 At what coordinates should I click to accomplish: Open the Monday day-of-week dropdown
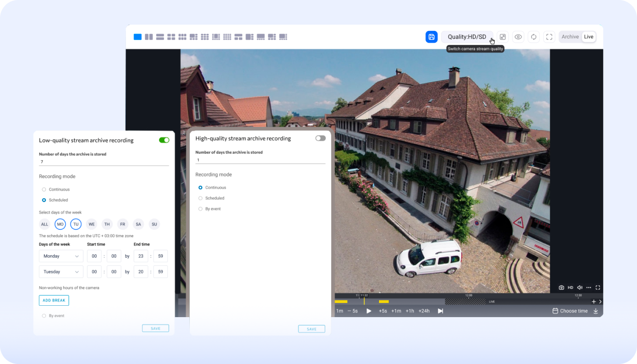click(61, 256)
